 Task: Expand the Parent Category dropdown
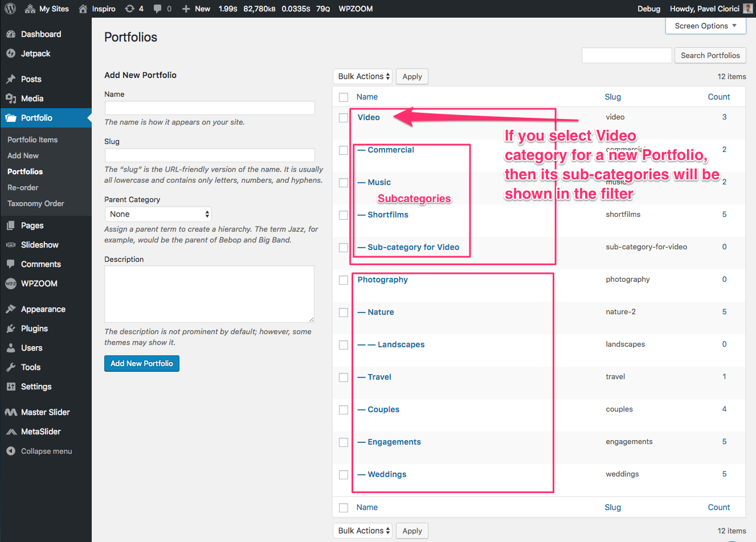coord(158,214)
